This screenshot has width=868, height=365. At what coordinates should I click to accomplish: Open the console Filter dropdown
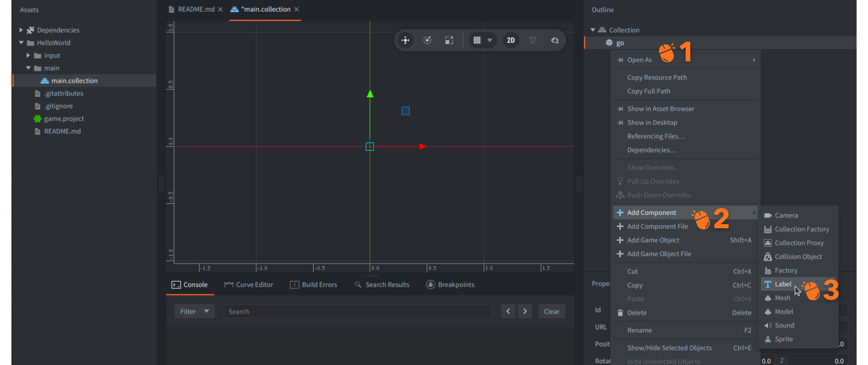coord(194,312)
